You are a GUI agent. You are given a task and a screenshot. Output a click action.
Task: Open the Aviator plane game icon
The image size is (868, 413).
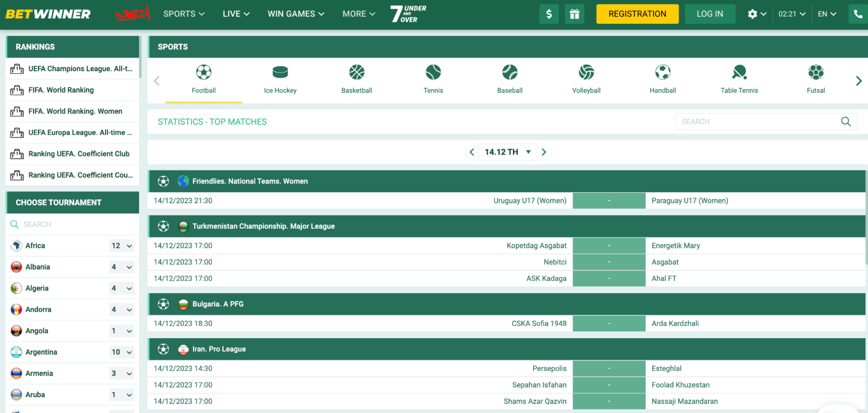[x=132, y=14]
